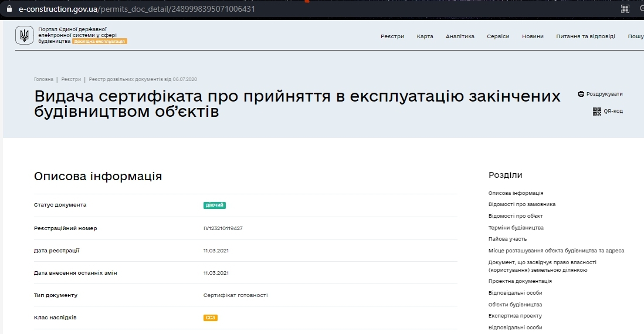Click the Дата реєстрації date value
The image size is (644, 334).
coord(216,251)
